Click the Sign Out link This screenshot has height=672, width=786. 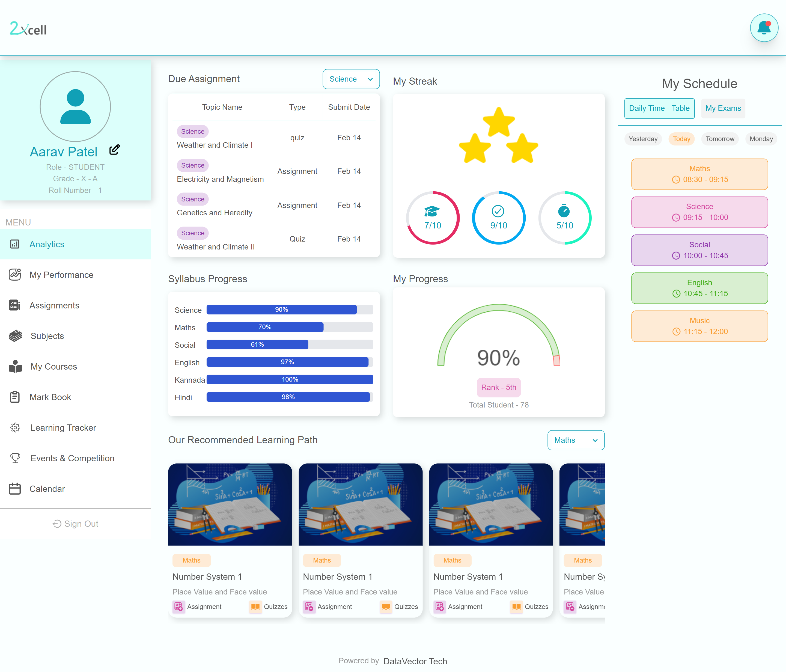76,524
